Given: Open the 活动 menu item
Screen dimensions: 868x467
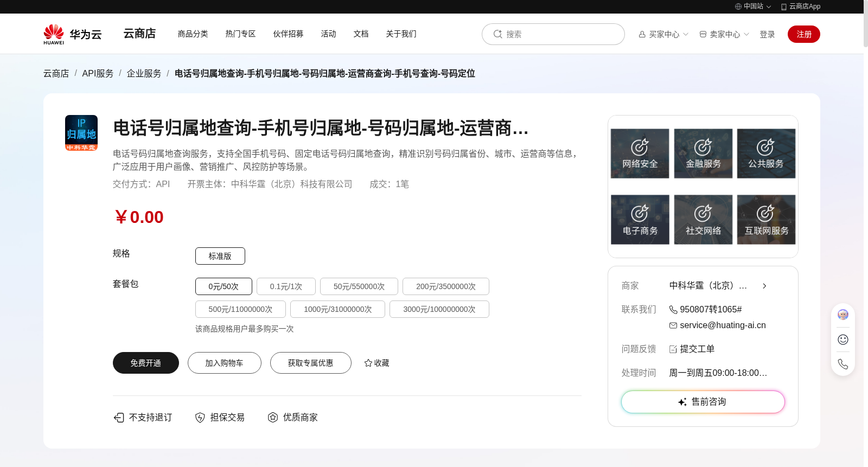Looking at the screenshot, I should 328,34.
